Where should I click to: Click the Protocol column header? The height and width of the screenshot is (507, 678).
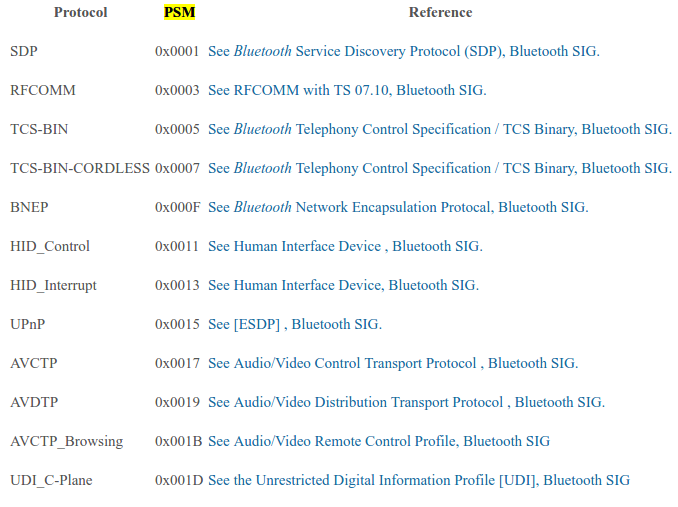[x=80, y=12]
